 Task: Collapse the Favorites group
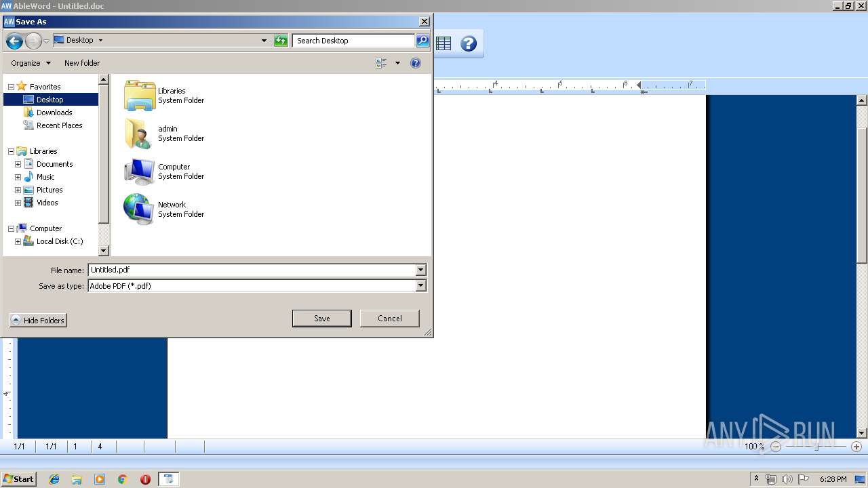tap(11, 87)
